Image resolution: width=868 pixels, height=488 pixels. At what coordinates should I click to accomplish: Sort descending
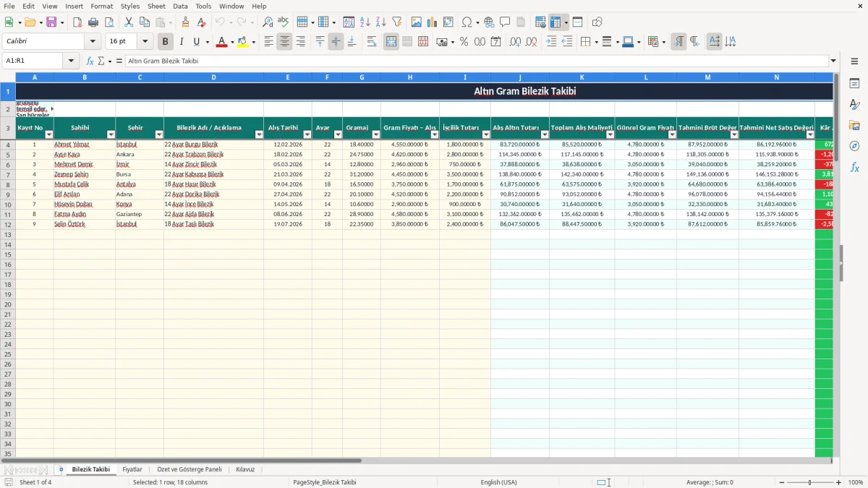381,22
